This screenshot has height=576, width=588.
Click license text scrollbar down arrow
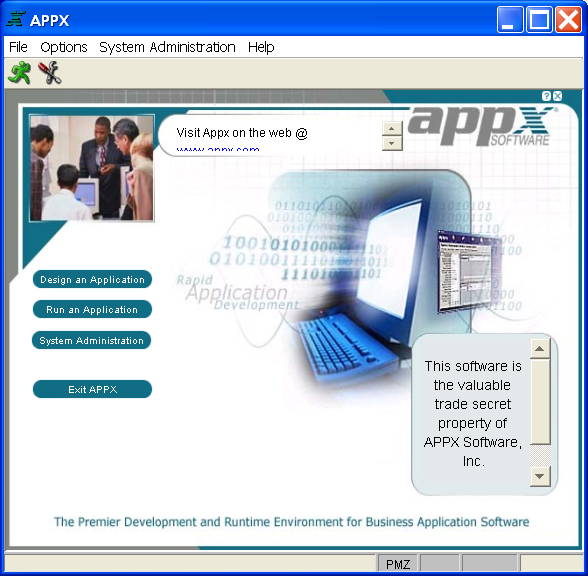[x=540, y=477]
